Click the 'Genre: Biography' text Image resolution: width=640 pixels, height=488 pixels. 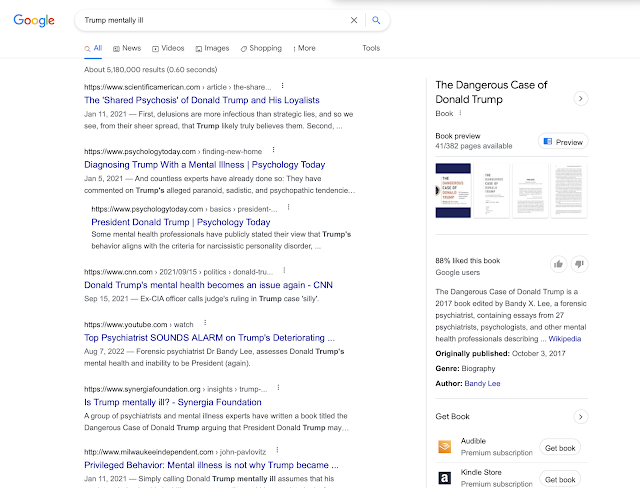(465, 368)
